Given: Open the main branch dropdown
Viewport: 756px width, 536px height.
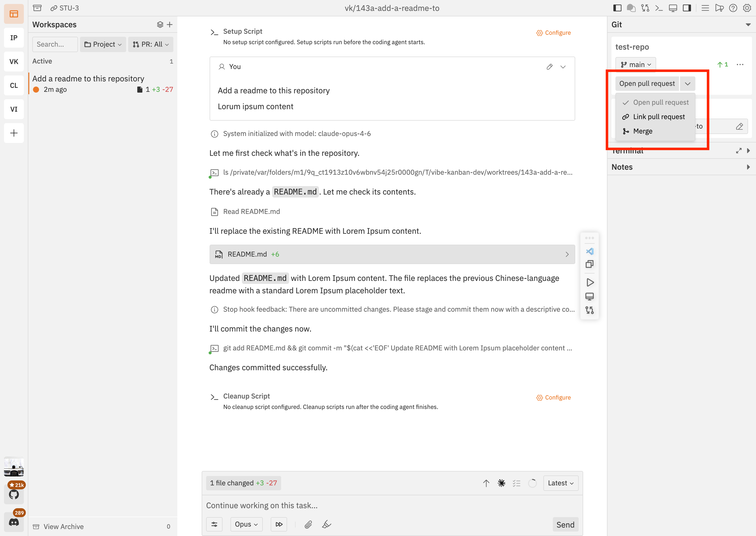Looking at the screenshot, I should click(636, 64).
